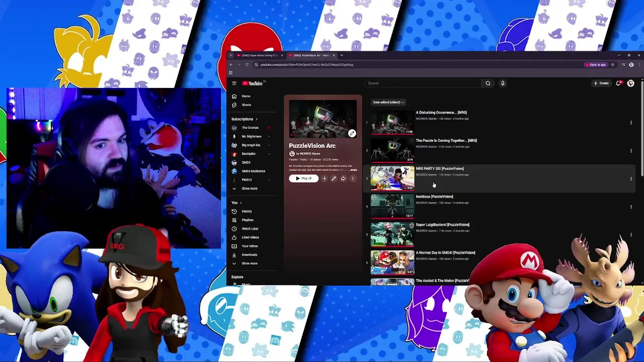The image size is (644, 362).
Task: Open new browser tab with plus
Action: point(342,55)
